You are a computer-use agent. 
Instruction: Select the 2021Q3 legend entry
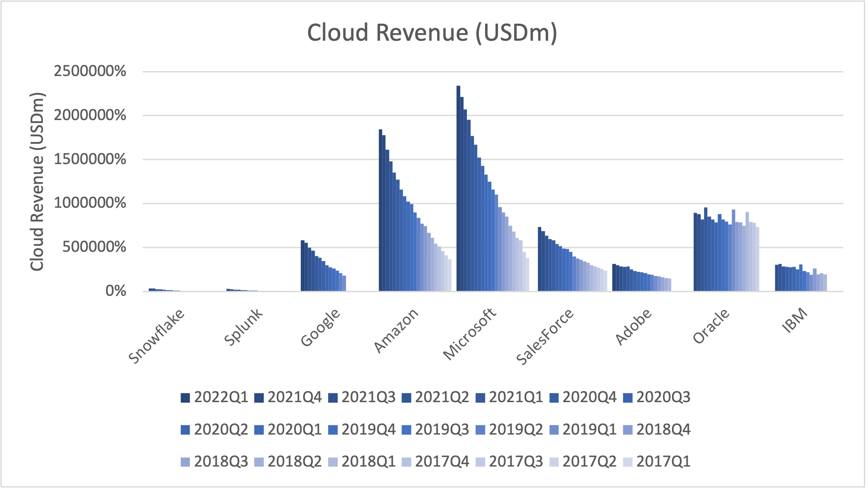point(362,398)
